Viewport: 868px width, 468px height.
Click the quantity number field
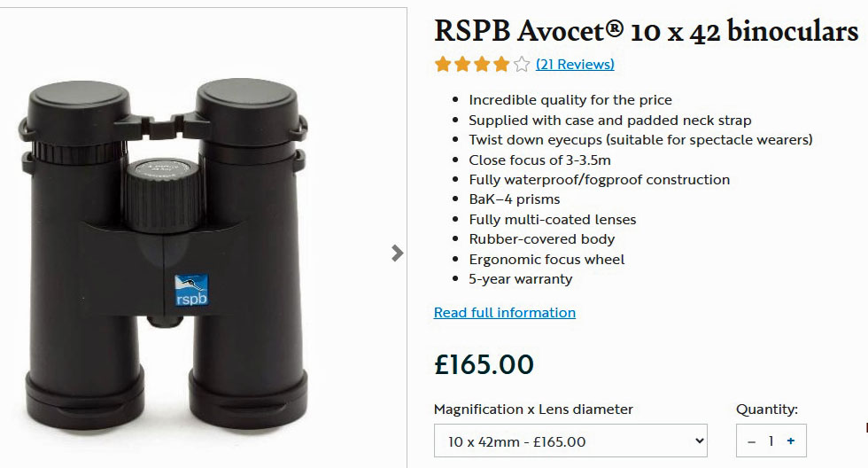pos(771,441)
